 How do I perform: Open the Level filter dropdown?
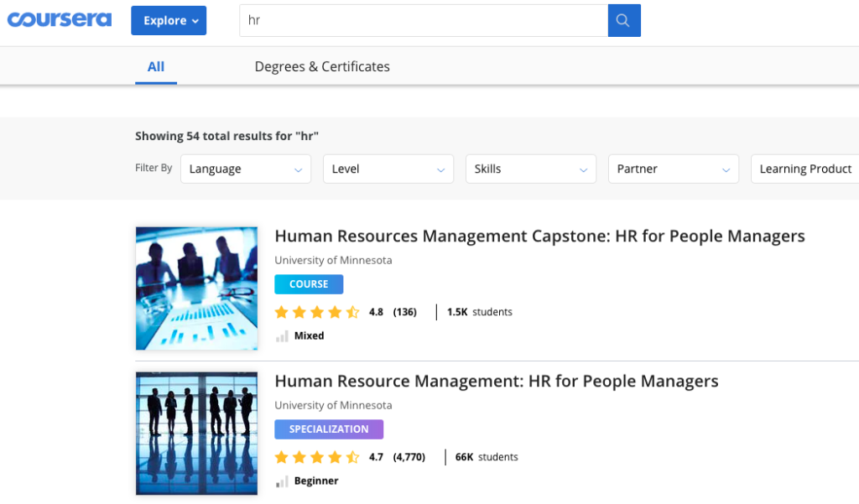click(388, 169)
